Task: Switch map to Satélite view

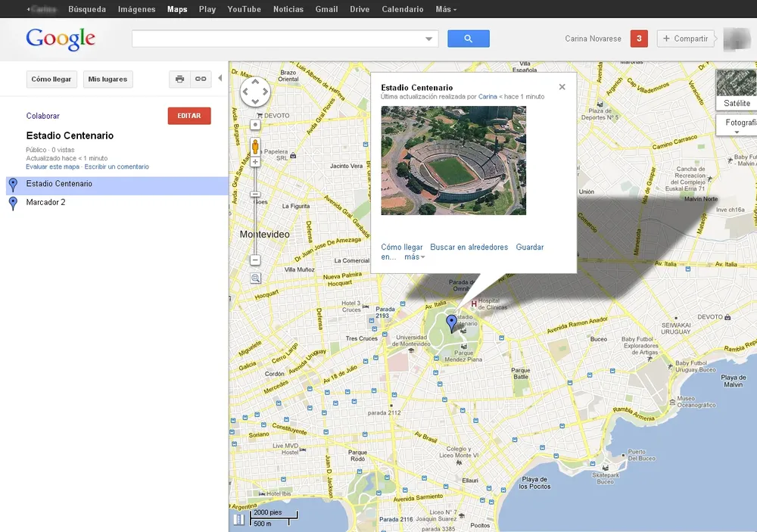Action: click(x=737, y=90)
